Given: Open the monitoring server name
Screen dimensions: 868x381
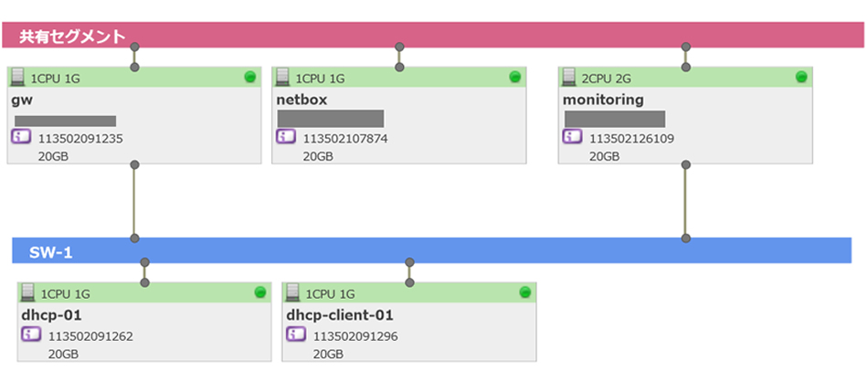Looking at the screenshot, I should coord(603,100).
